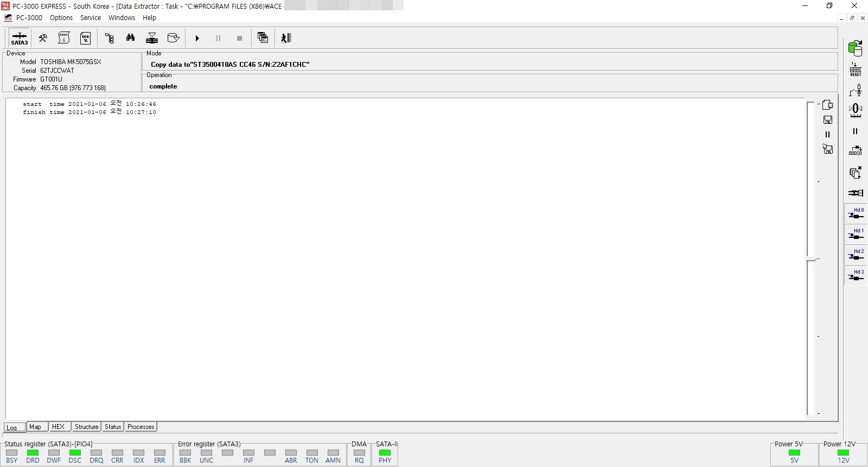The height and width of the screenshot is (467, 868).
Task: Click the circuit switch icon in sidebar
Action: pyautogui.click(x=856, y=90)
